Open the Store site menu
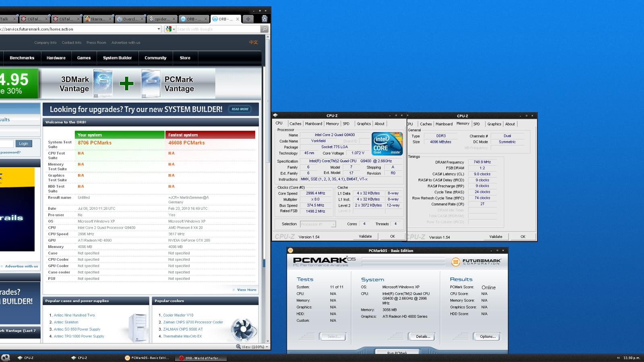Image resolution: width=644 pixels, height=362 pixels. click(x=185, y=58)
